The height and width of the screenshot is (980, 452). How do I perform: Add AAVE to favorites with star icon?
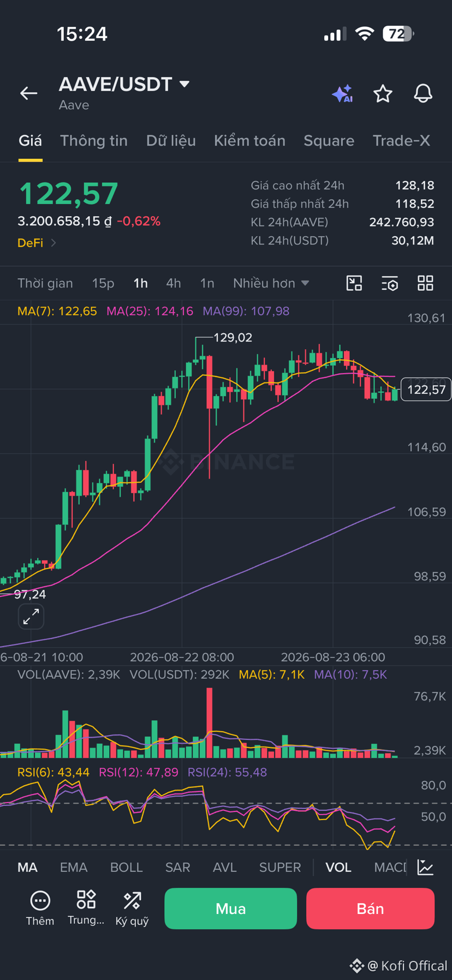383,94
